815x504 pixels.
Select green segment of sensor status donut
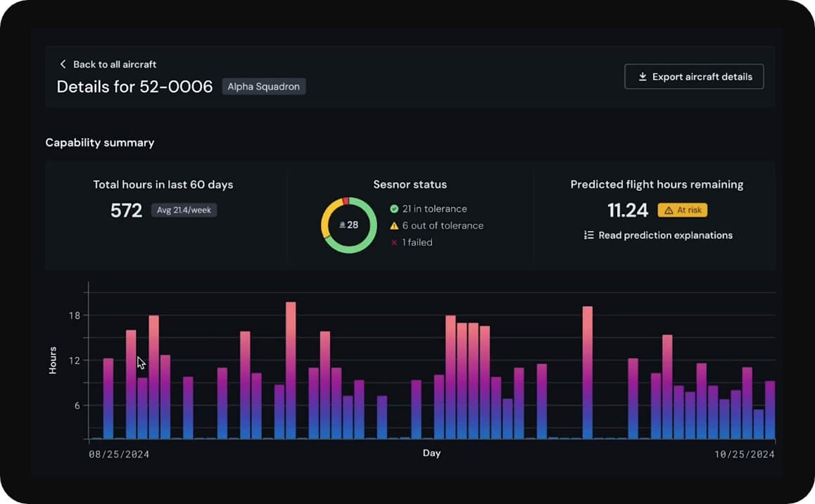pyautogui.click(x=367, y=239)
